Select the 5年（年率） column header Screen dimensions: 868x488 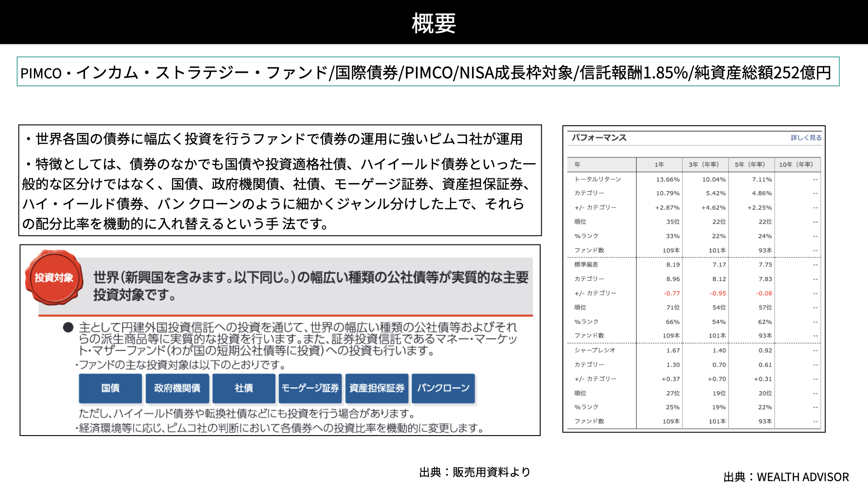coord(750,164)
